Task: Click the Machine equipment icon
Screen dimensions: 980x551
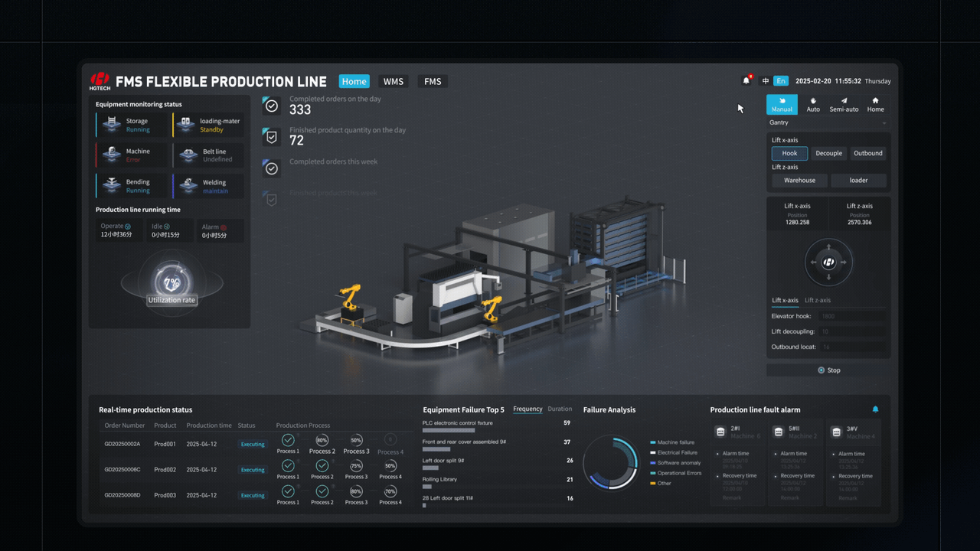Action: coord(113,155)
